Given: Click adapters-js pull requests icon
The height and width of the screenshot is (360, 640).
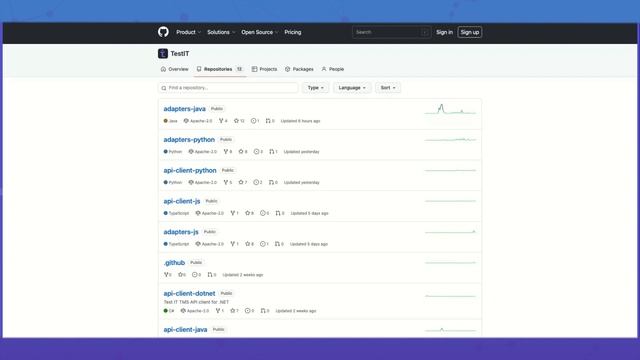Looking at the screenshot, I should click(277, 244).
